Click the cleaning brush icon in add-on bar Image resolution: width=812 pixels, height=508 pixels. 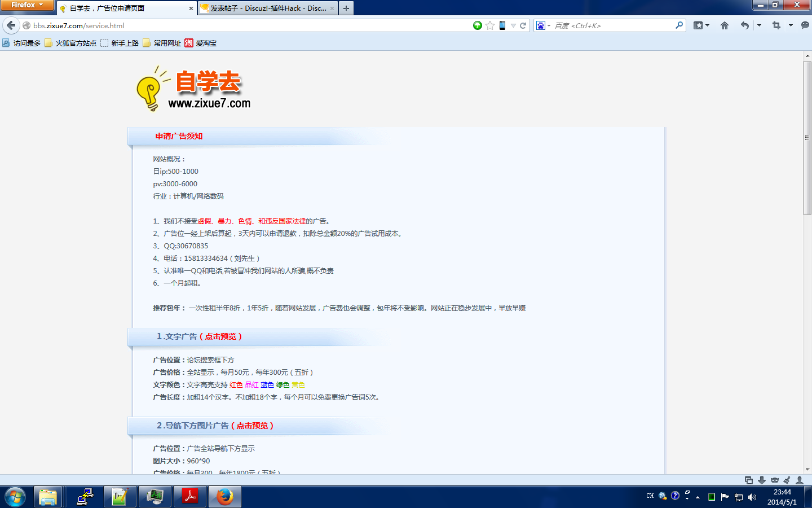pos(787,480)
